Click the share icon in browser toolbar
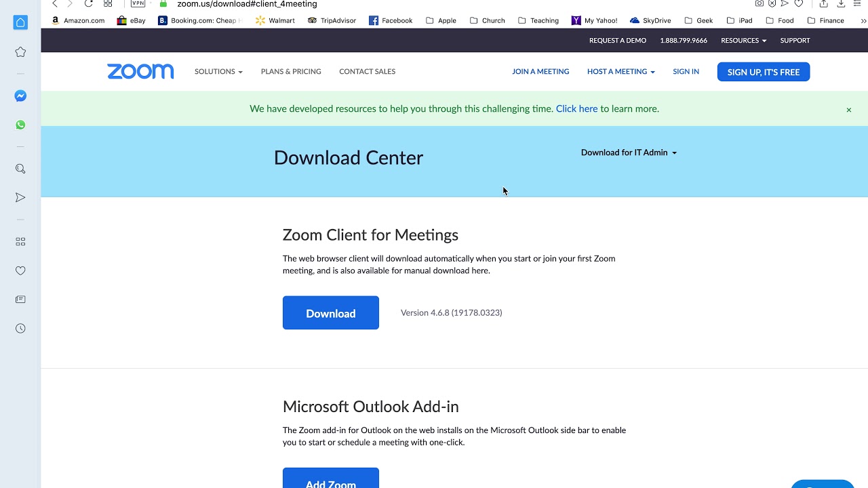This screenshot has width=868, height=488. [x=824, y=3]
